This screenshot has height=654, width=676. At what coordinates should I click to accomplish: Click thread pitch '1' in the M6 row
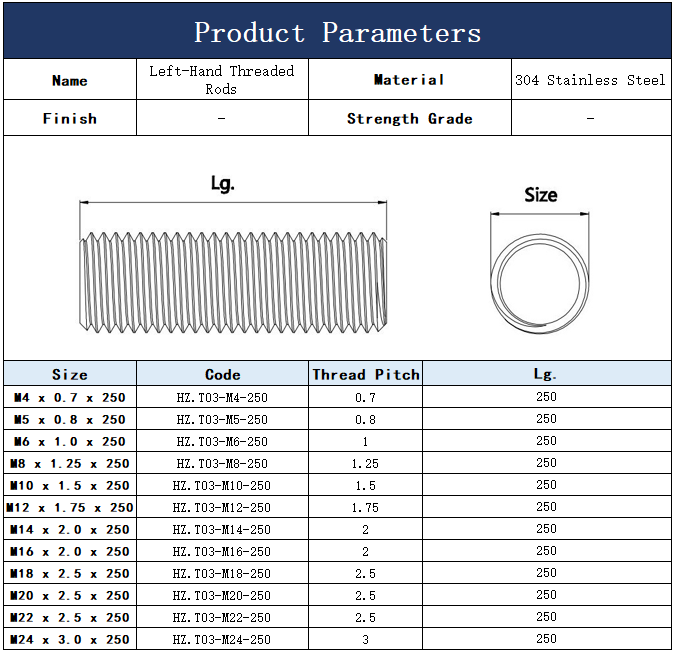pos(366,441)
